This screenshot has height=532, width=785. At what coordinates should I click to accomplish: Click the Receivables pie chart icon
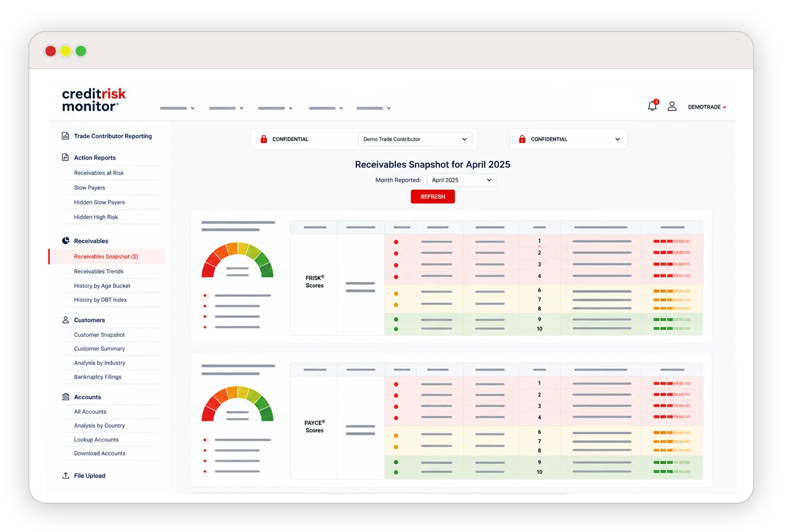click(x=65, y=241)
